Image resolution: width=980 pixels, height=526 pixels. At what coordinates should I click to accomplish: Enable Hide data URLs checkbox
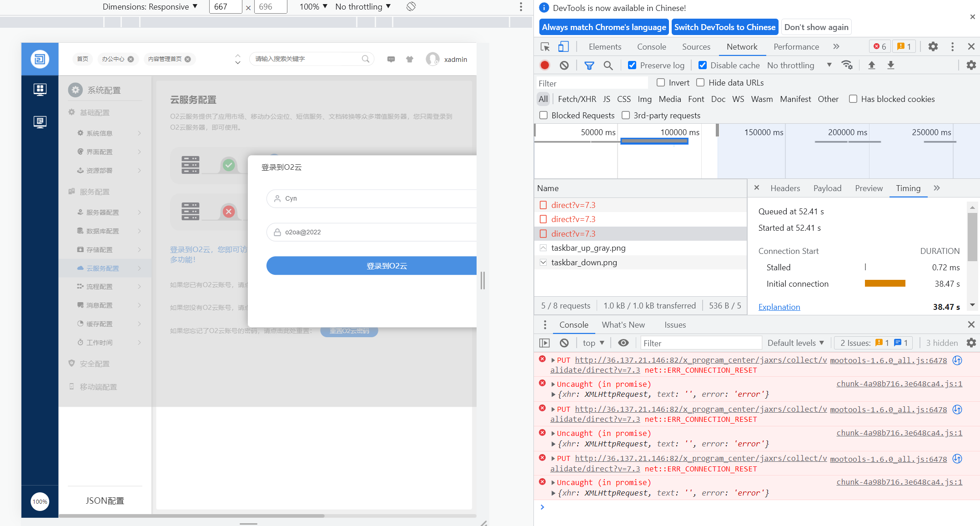pyautogui.click(x=700, y=82)
